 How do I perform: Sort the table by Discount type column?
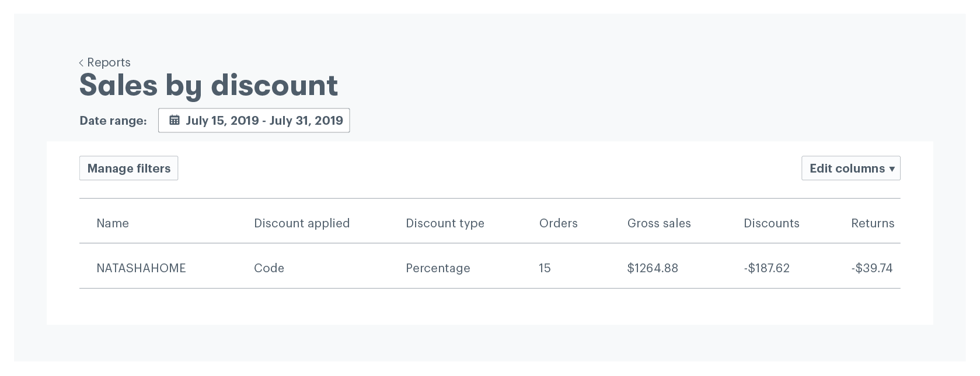coord(445,223)
